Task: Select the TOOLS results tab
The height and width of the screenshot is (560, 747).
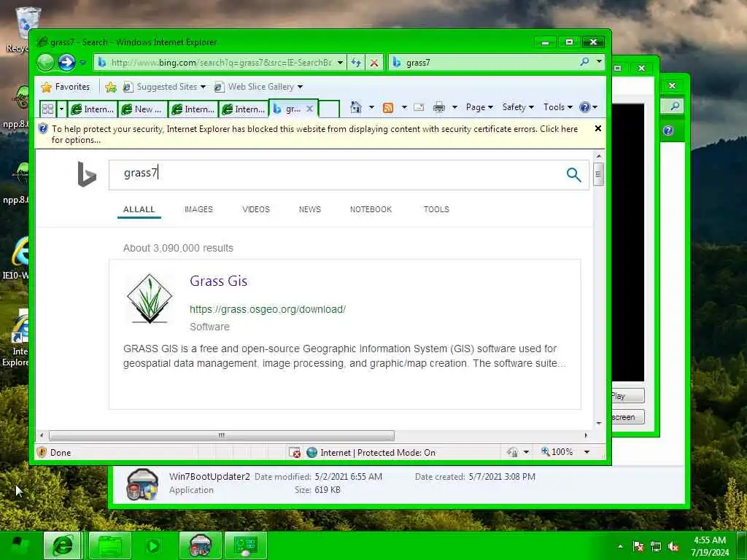Action: click(436, 209)
